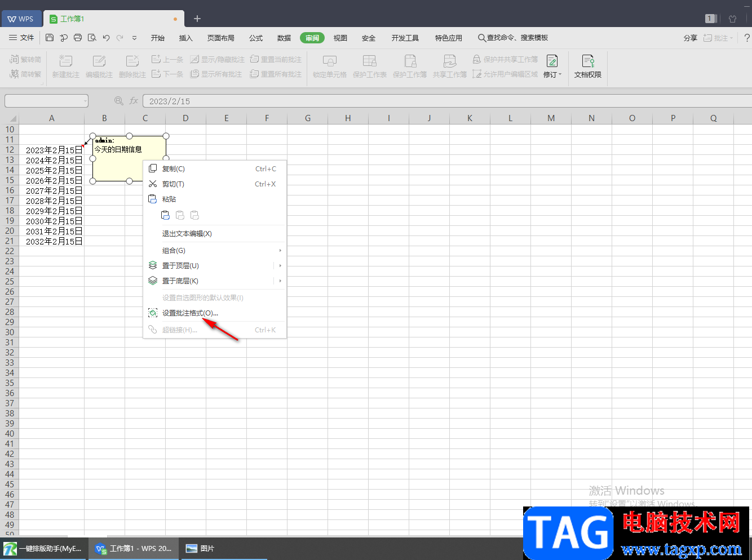Open the Name Box dropdown
The image size is (752, 560).
point(85,101)
